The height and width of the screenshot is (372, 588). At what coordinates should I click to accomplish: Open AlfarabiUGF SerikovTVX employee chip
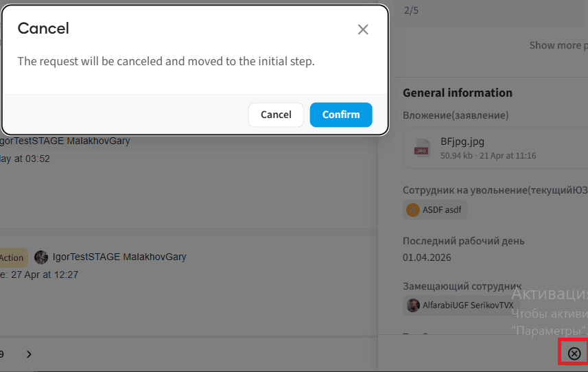coord(461,305)
